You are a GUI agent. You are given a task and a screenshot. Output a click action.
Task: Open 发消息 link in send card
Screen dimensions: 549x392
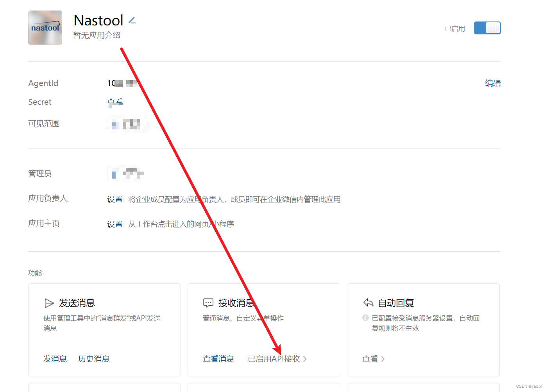[x=55, y=359]
